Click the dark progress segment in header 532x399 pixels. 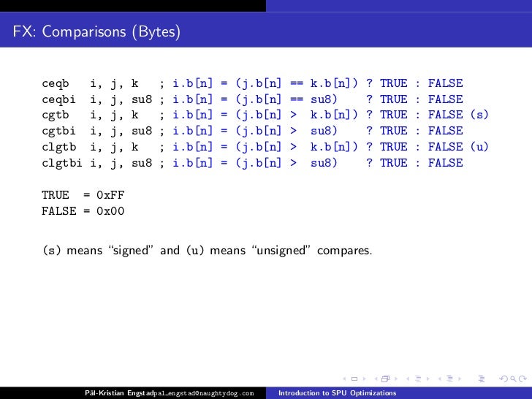point(133,6)
